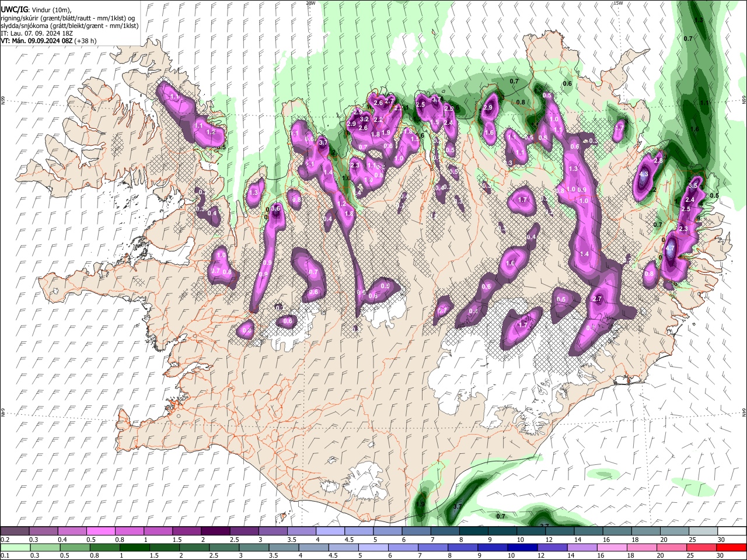The width and height of the screenshot is (747, 560).
Task: Click the navy blue 10 swatch in lower legend row
Action: coord(523,547)
